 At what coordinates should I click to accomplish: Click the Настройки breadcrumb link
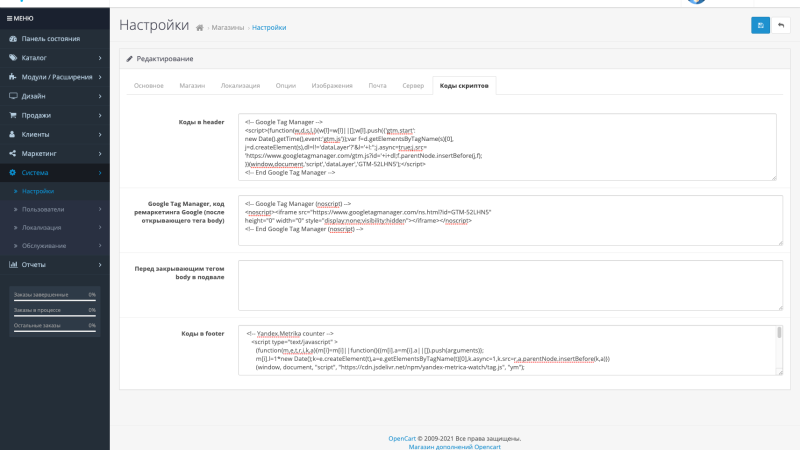click(x=269, y=28)
